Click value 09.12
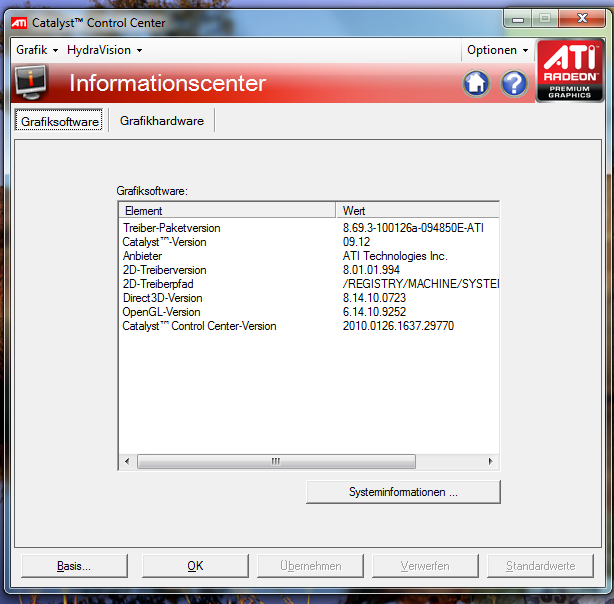 (x=356, y=242)
